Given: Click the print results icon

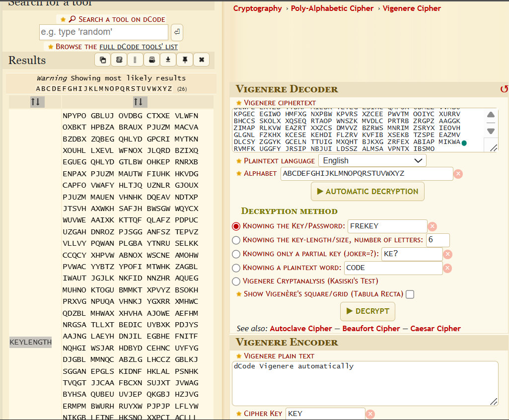Looking at the screenshot, I should [152, 60].
